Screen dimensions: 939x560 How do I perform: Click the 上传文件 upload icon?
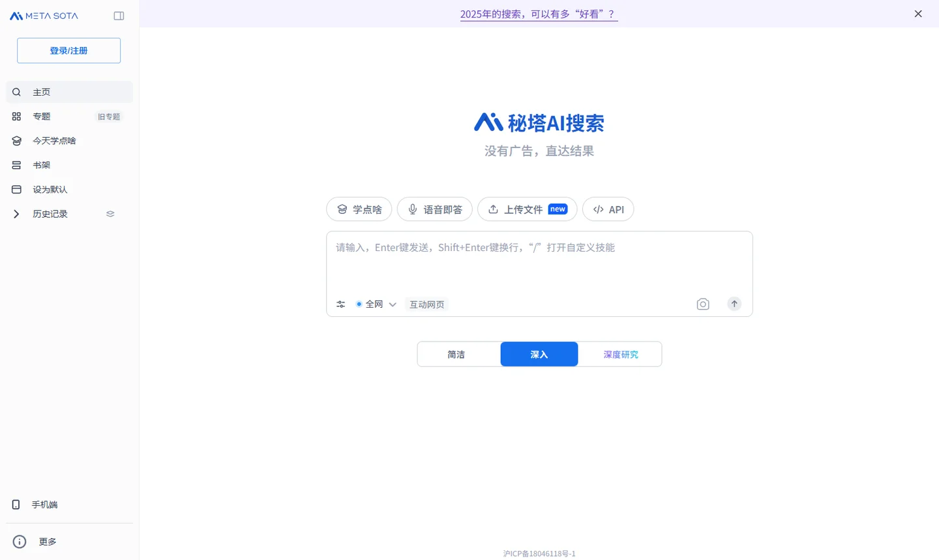point(494,209)
